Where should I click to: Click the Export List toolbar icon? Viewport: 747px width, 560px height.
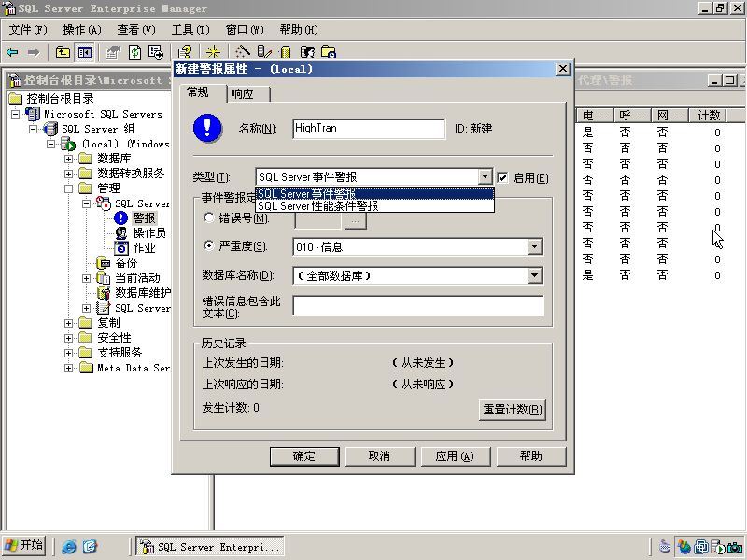[x=156, y=52]
